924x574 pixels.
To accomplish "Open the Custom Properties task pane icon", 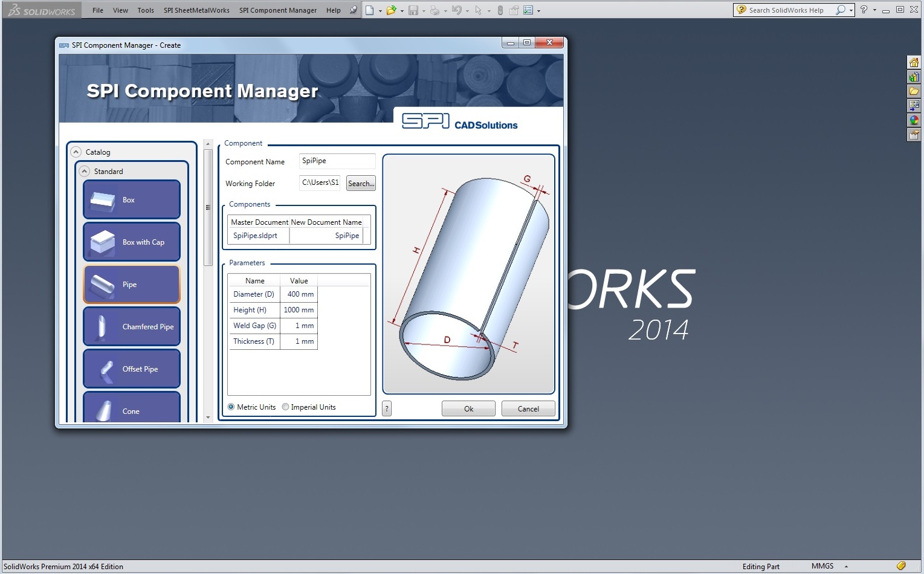I will pos(914,135).
